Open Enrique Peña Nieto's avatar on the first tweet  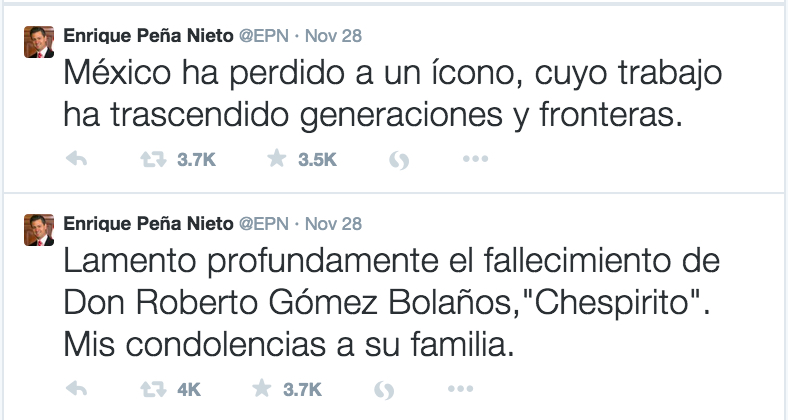39,42
